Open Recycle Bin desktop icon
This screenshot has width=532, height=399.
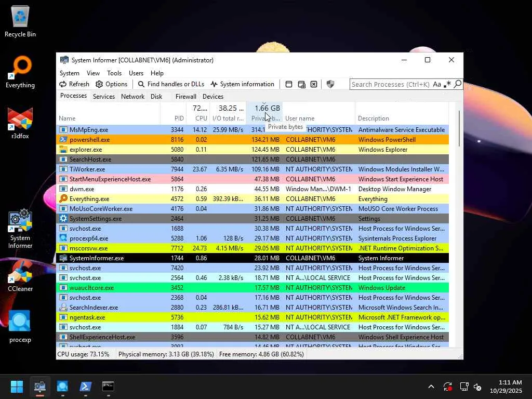pos(20,21)
